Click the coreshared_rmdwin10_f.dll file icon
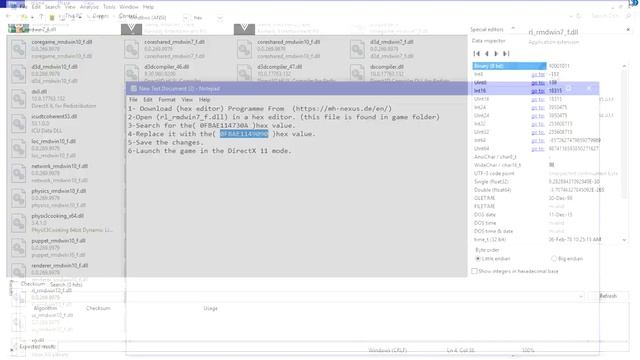640x360 pixels. coord(244,49)
